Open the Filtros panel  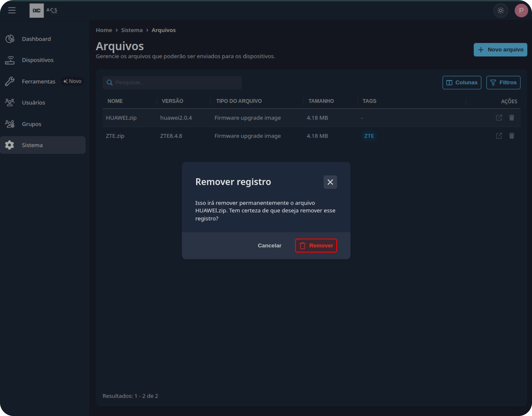tap(503, 83)
